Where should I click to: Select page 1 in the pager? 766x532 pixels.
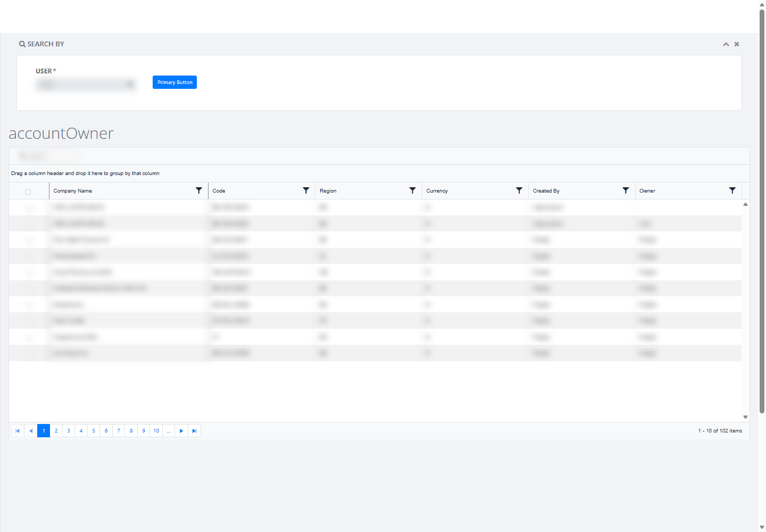coord(44,431)
